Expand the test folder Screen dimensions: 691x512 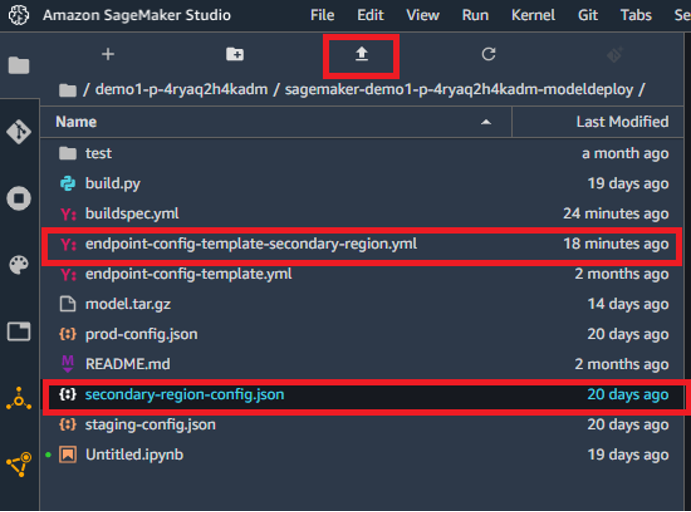click(98, 153)
